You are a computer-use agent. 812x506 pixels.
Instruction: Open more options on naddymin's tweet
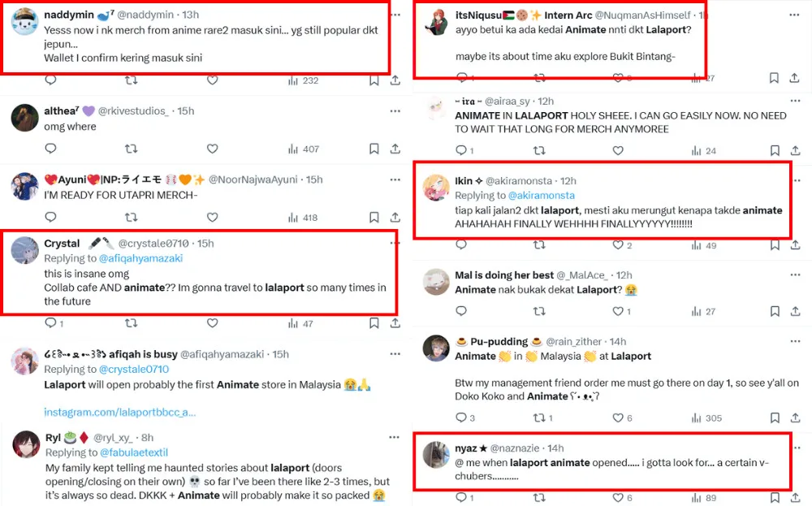click(395, 15)
